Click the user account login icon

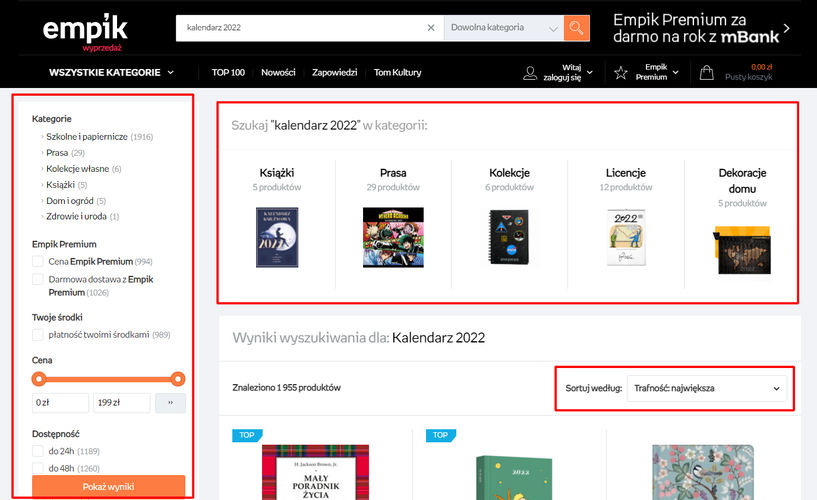tap(530, 73)
